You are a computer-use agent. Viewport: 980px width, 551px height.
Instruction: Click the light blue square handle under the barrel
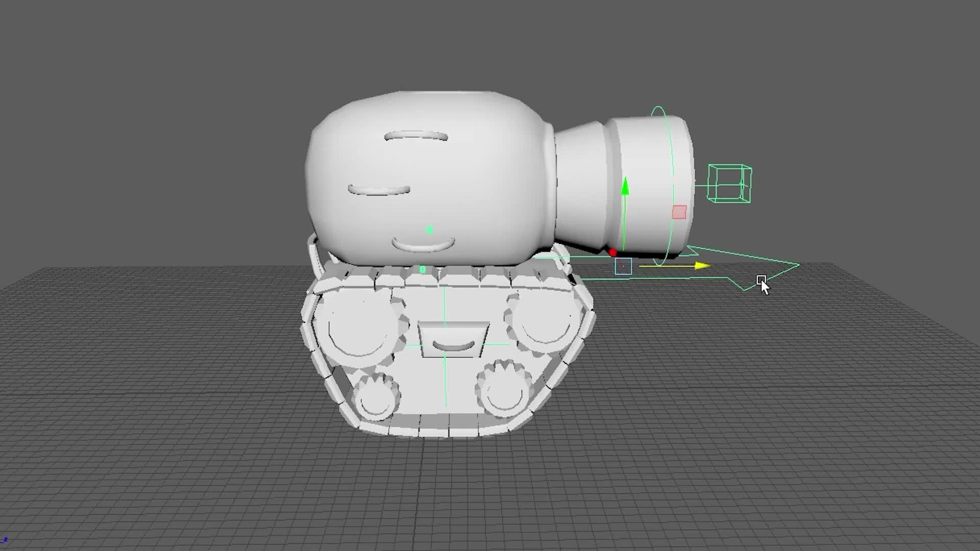(x=623, y=266)
